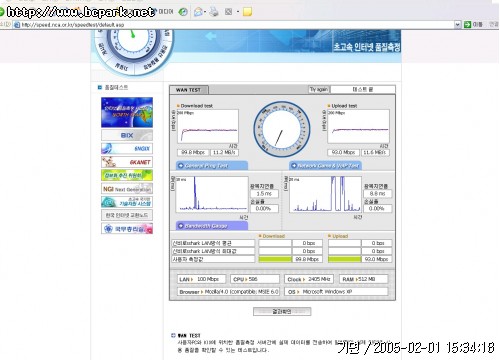Click the Try again button
Image resolution: width=500 pixels, height=360 pixels.
[319, 89]
